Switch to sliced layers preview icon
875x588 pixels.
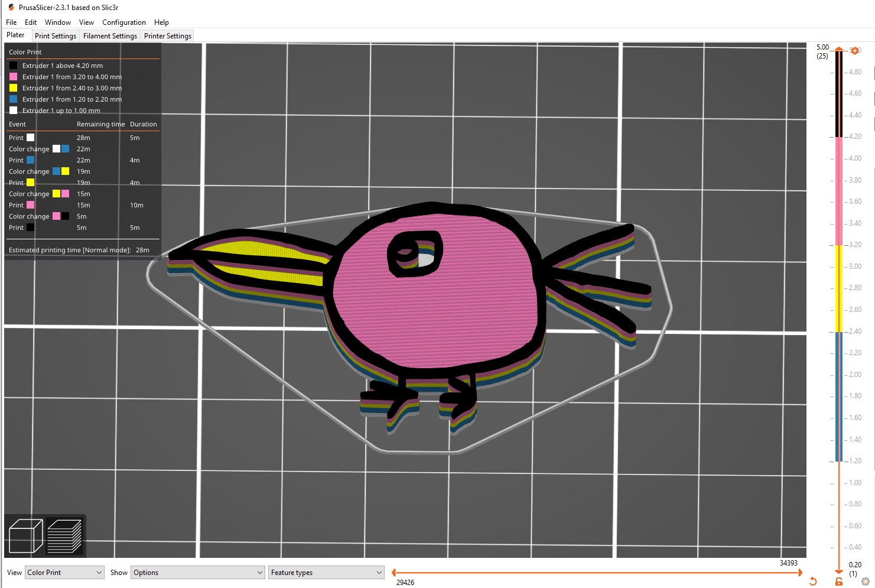[x=64, y=536]
